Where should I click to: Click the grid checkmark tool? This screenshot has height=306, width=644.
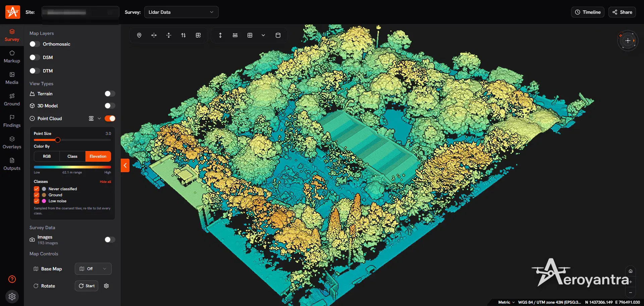pyautogui.click(x=198, y=35)
